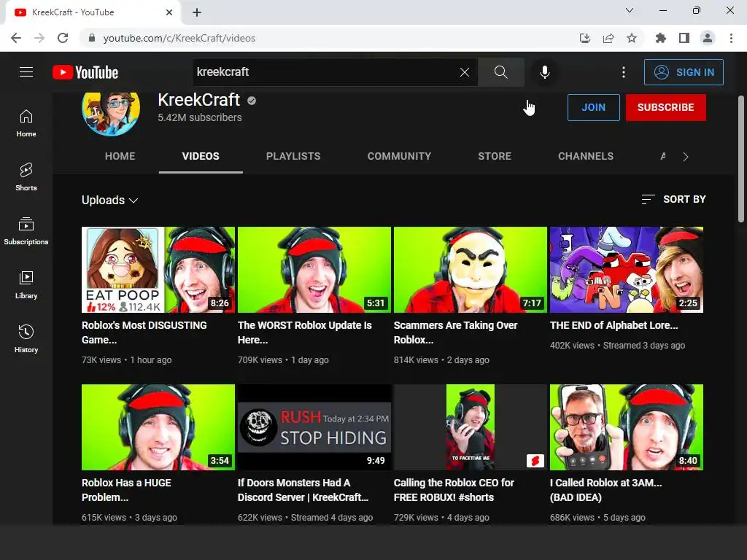
Task: Click the magnifying glass search button
Action: click(500, 72)
